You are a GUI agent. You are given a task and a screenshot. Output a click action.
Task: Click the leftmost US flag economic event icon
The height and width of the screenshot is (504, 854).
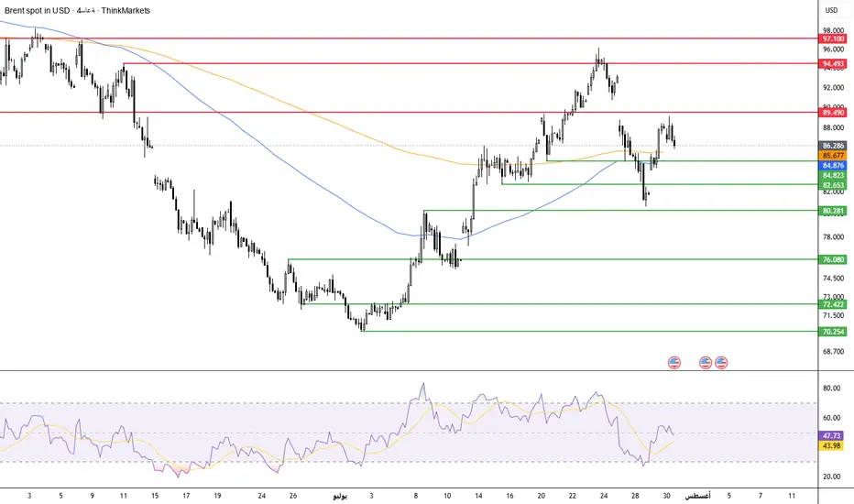pos(674,362)
